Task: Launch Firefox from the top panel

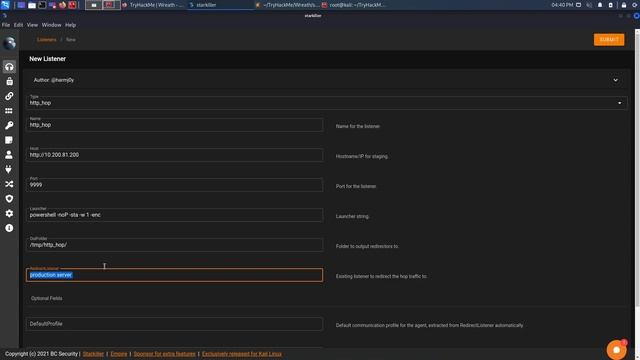Action: coord(62,5)
